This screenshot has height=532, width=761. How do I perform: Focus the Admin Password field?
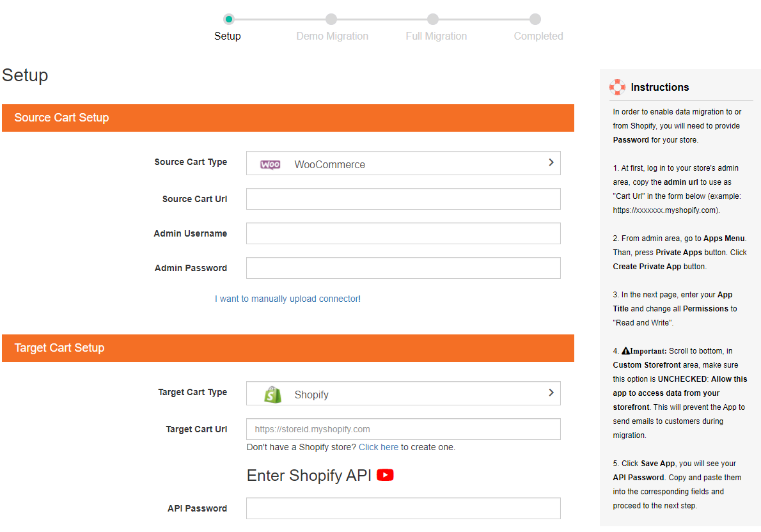pyautogui.click(x=404, y=268)
